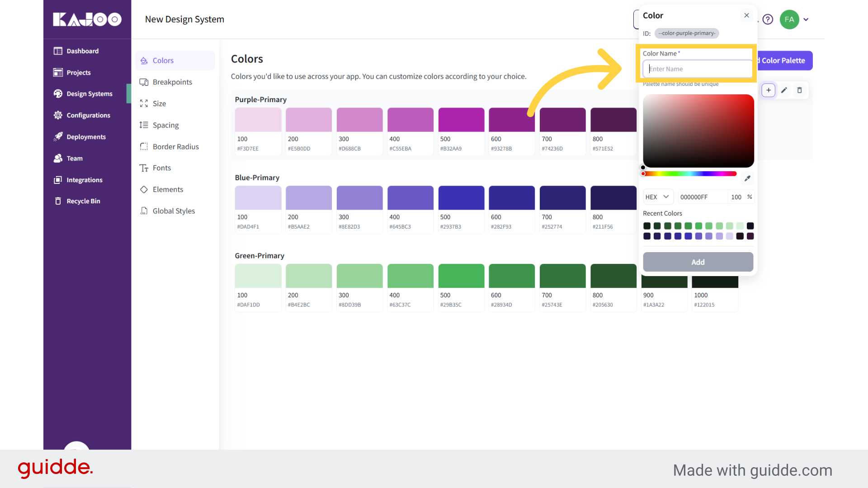
Task: Select the Colors tab
Action: point(175,61)
